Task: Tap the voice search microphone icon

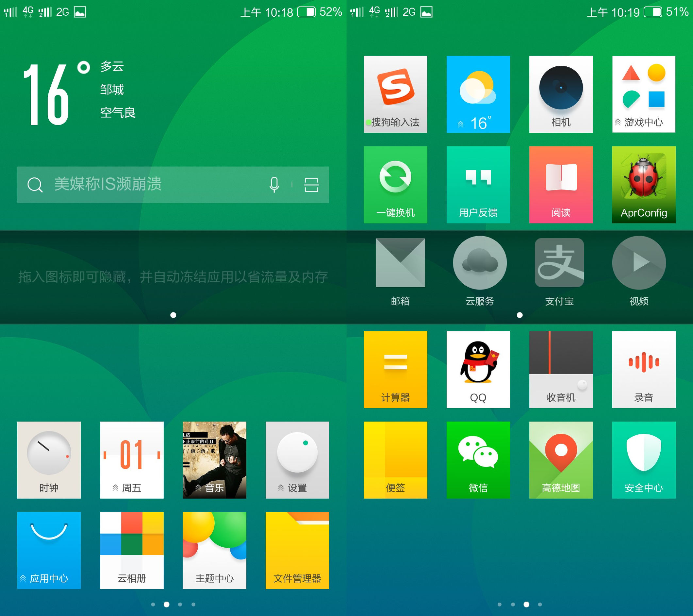Action: coord(274,185)
